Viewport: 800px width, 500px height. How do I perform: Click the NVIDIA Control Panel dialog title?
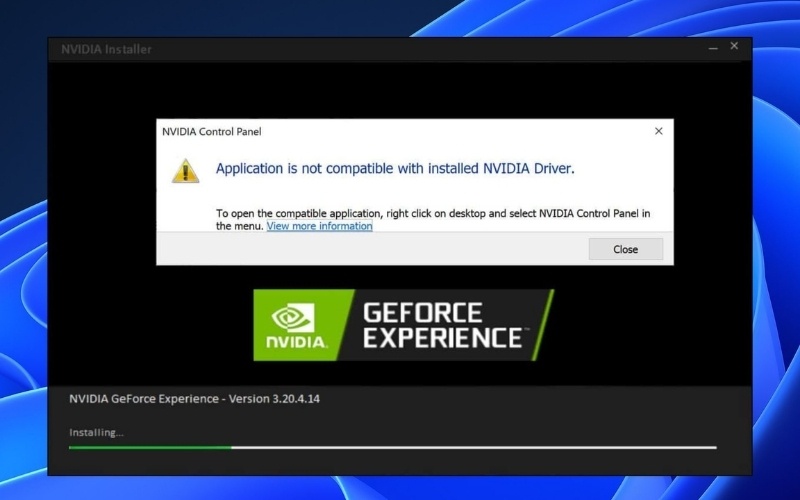tap(212, 132)
